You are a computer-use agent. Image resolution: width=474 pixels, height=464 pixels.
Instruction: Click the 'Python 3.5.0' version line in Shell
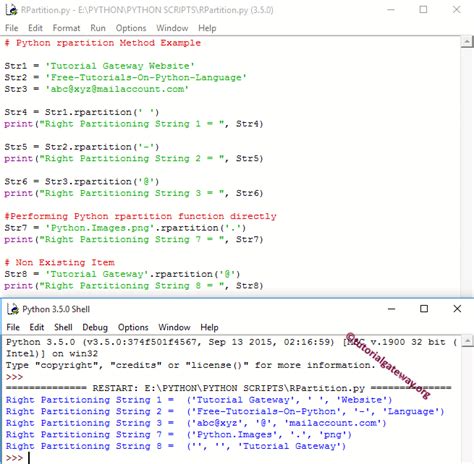pos(231,342)
